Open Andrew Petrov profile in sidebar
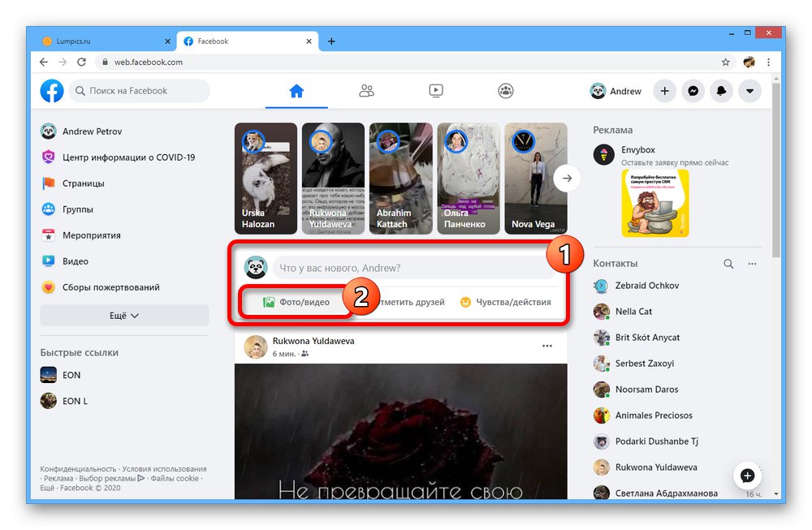812x530 pixels. pyautogui.click(x=124, y=131)
